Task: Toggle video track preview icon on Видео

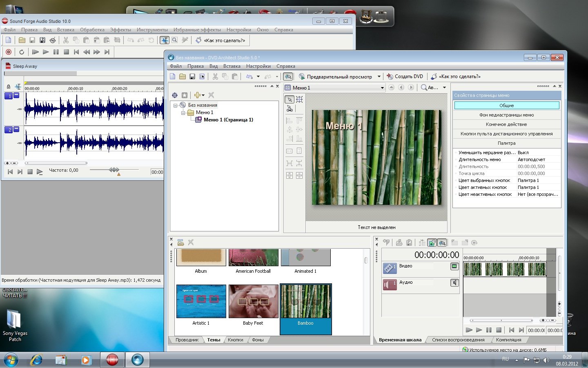Action: [454, 266]
